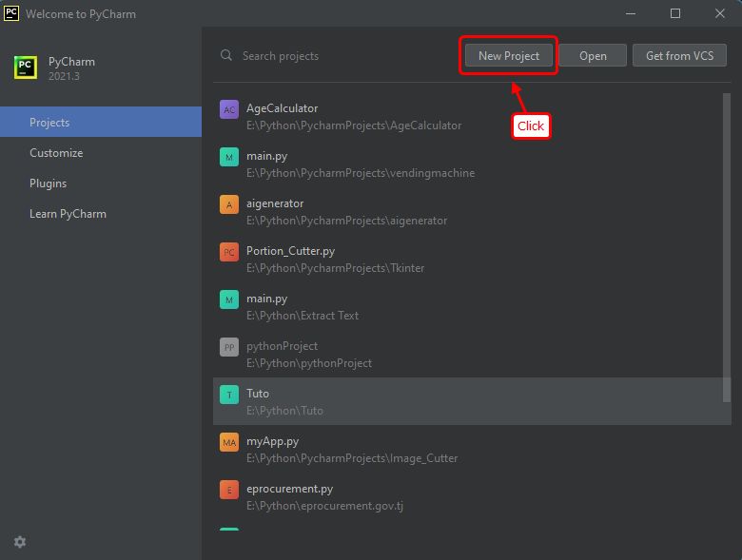Click path E:\Python\eprocurement.gov.tj
The image size is (742, 560).
324,506
